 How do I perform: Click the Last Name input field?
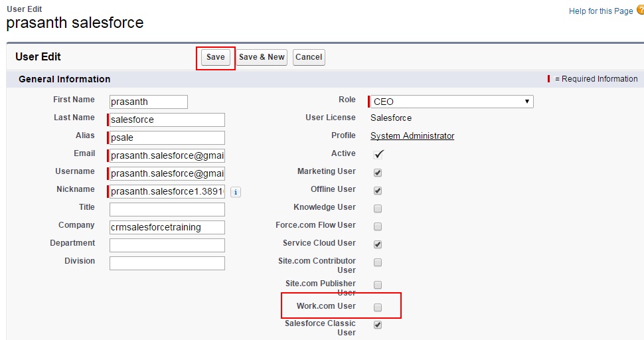pyautogui.click(x=167, y=120)
